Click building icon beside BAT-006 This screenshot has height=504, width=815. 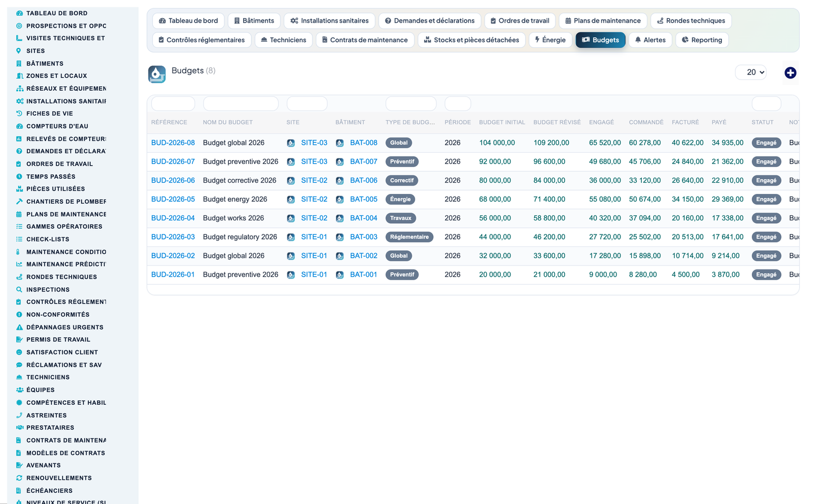(x=340, y=181)
